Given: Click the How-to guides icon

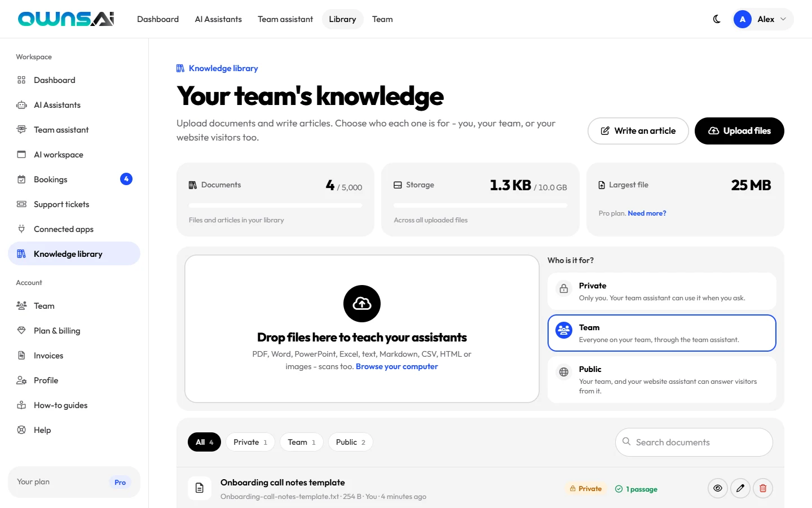Looking at the screenshot, I should [x=21, y=405].
